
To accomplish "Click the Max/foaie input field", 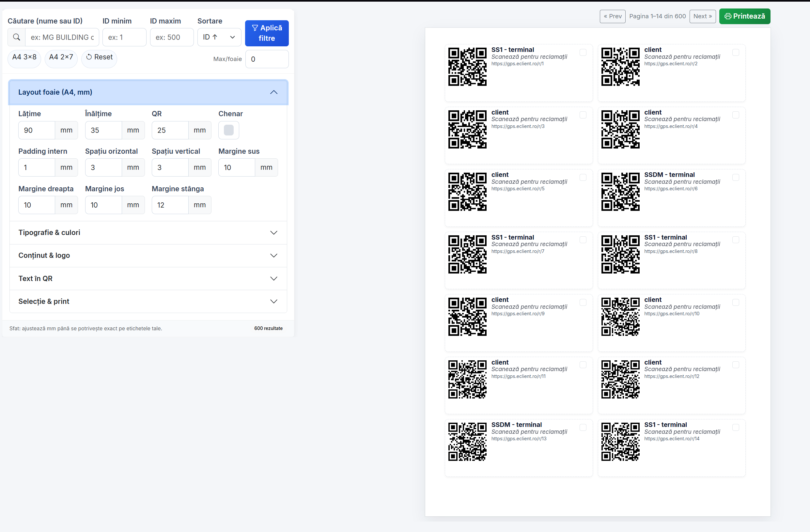I will (267, 59).
